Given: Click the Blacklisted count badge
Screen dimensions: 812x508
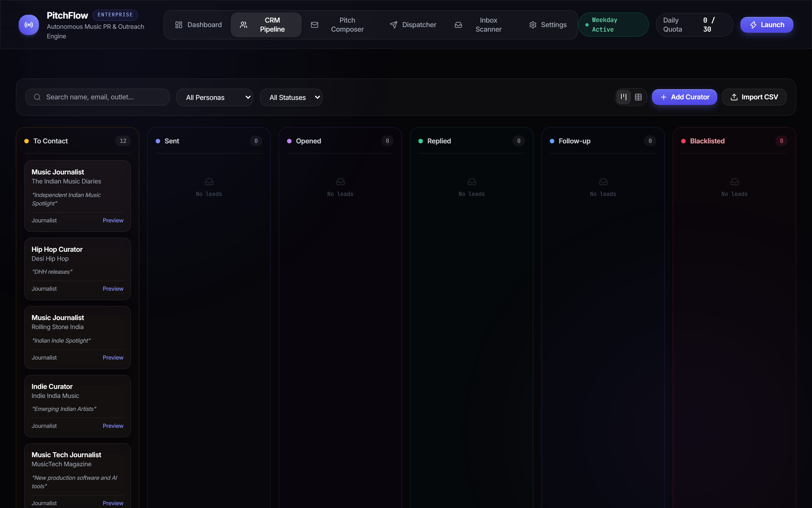Looking at the screenshot, I should 782,141.
